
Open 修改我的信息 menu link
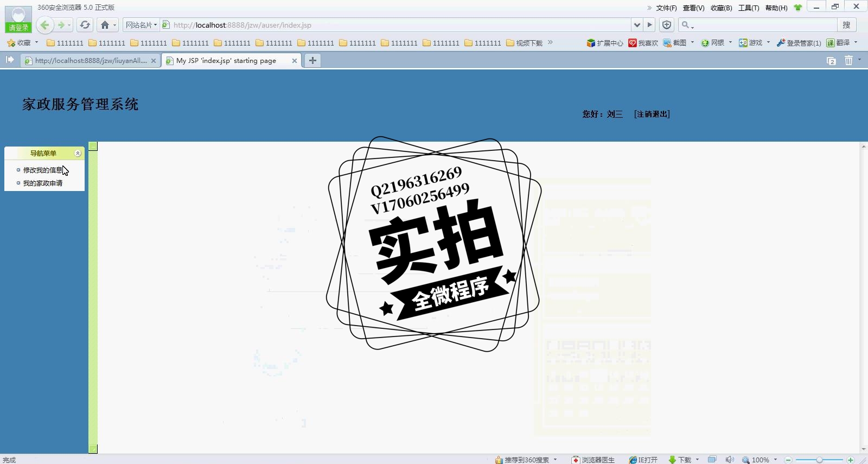coord(42,170)
